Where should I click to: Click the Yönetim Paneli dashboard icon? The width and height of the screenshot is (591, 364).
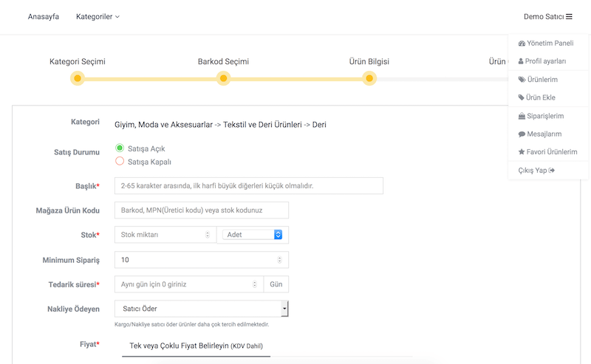(x=522, y=44)
